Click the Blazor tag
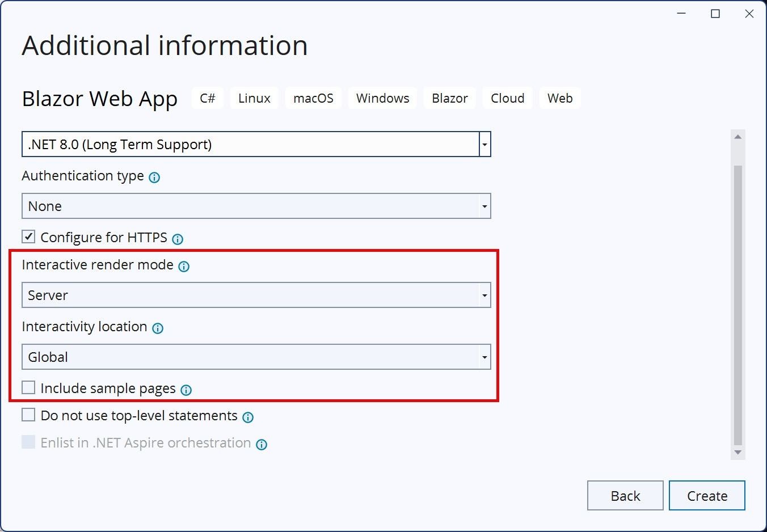Screen dimensions: 767x532 click(450, 98)
